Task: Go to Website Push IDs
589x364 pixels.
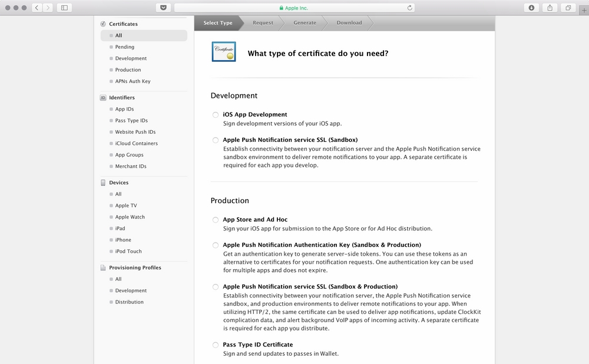Action: (x=135, y=132)
